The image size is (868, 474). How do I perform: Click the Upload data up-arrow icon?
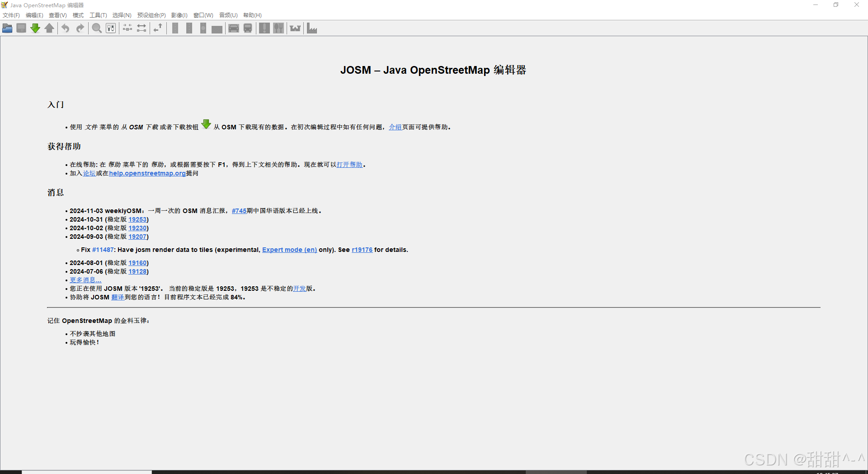(49, 28)
